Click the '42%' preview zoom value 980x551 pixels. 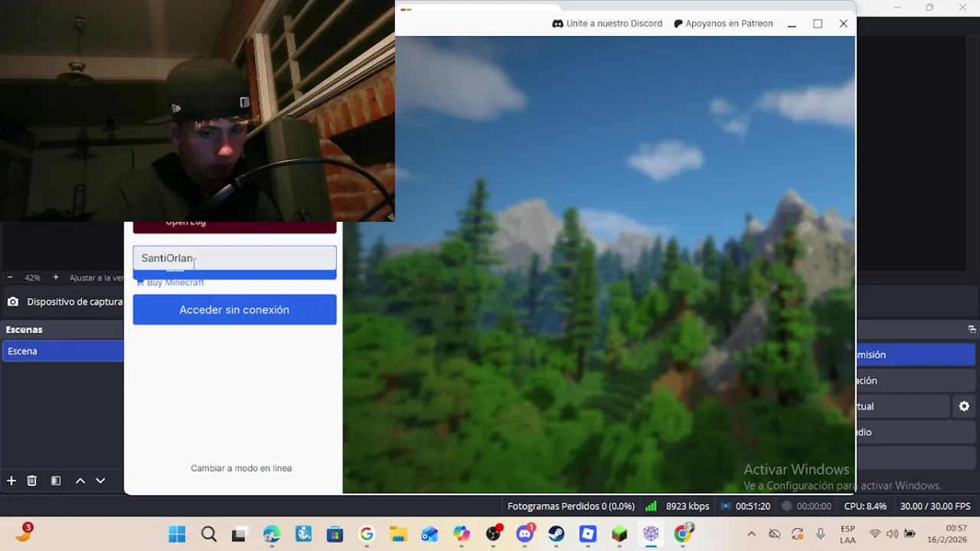click(32, 278)
